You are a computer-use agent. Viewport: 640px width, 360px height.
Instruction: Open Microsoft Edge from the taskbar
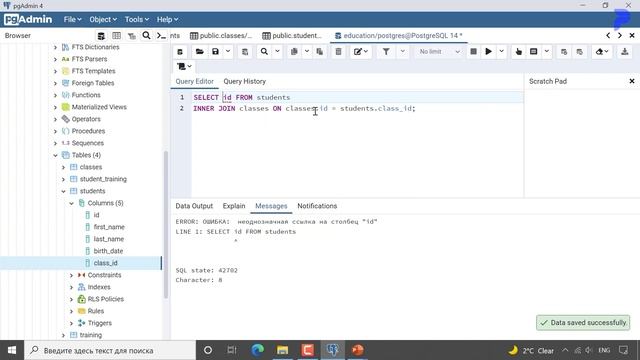coord(258,350)
